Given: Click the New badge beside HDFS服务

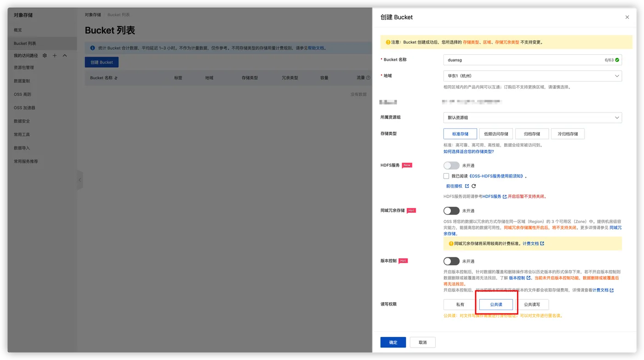Looking at the screenshot, I should [407, 165].
